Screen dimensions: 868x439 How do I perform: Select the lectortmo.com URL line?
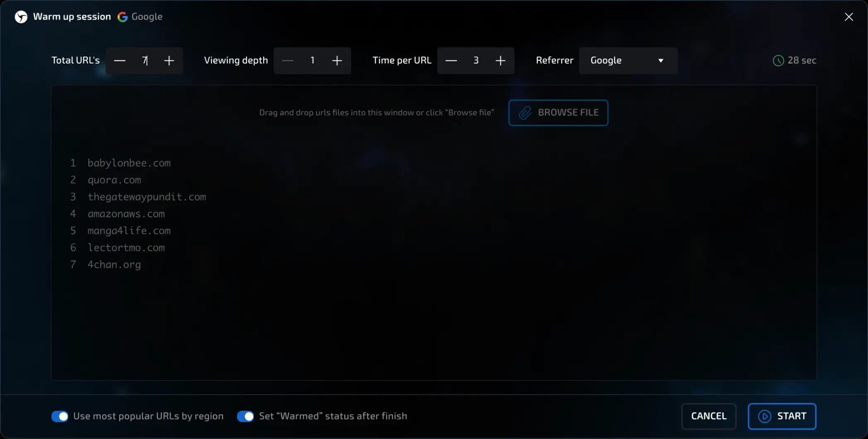click(x=126, y=248)
